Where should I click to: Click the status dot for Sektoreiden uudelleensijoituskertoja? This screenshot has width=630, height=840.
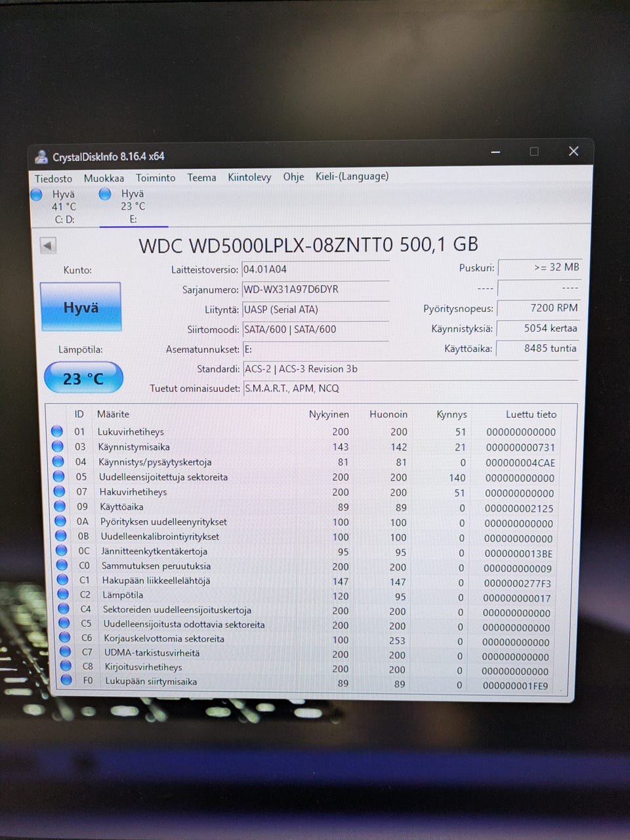[x=64, y=608]
